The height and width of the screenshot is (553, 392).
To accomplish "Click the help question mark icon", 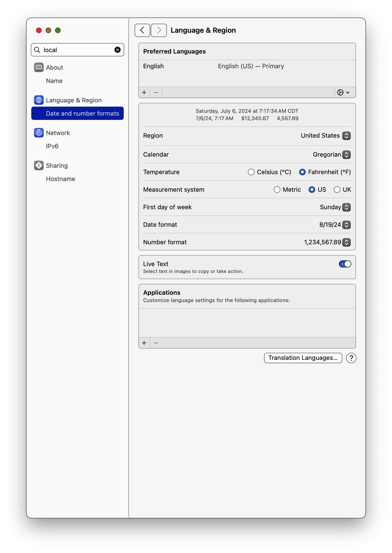I will (x=351, y=358).
